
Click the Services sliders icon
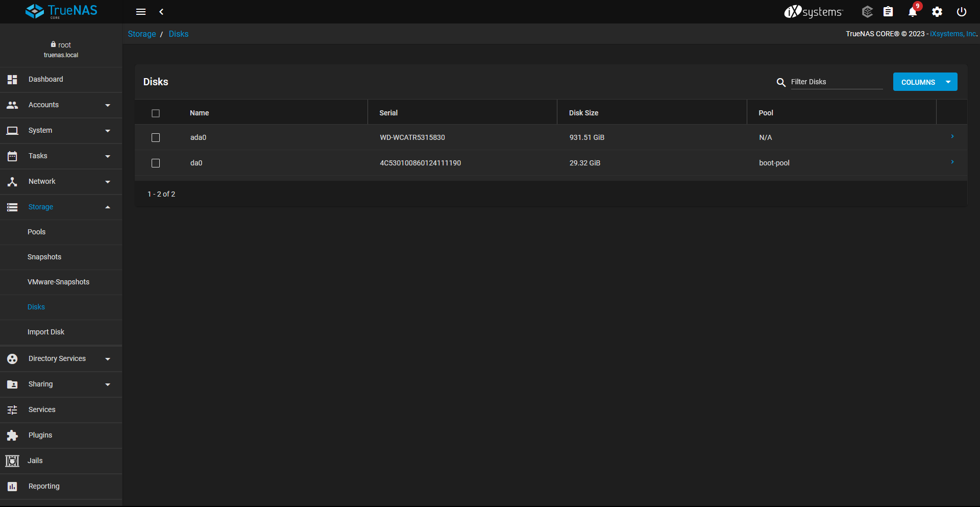(12, 409)
